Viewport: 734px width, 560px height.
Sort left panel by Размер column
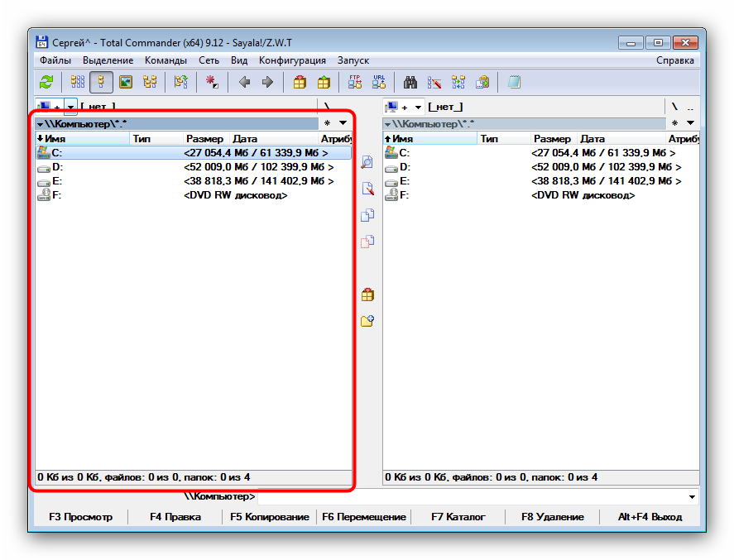click(206, 138)
